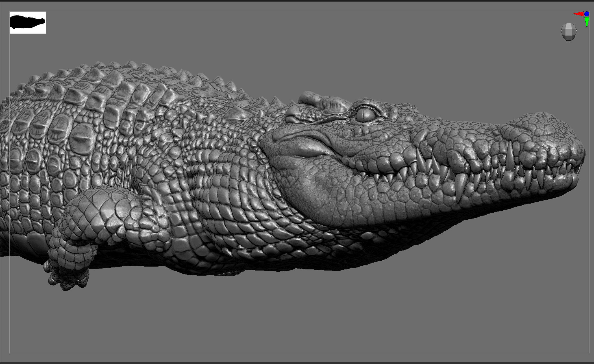594x364 pixels.
Task: Click the blue Z-axis dot
Action: pyautogui.click(x=587, y=14)
